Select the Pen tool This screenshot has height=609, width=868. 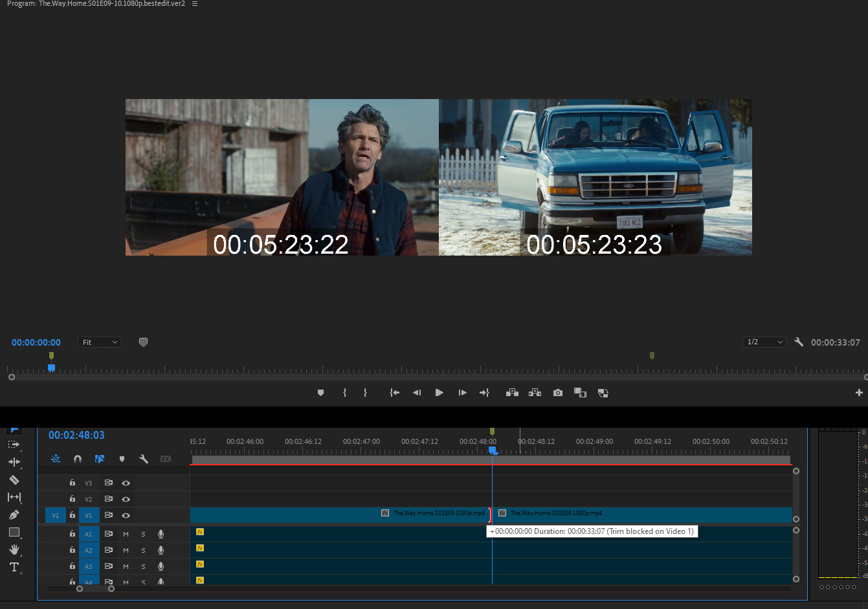[14, 515]
